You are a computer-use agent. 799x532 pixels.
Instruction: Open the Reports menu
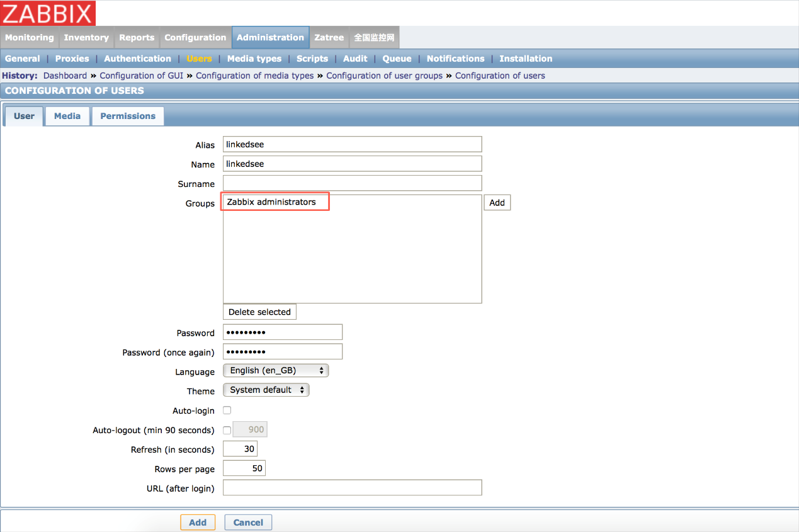click(x=137, y=38)
